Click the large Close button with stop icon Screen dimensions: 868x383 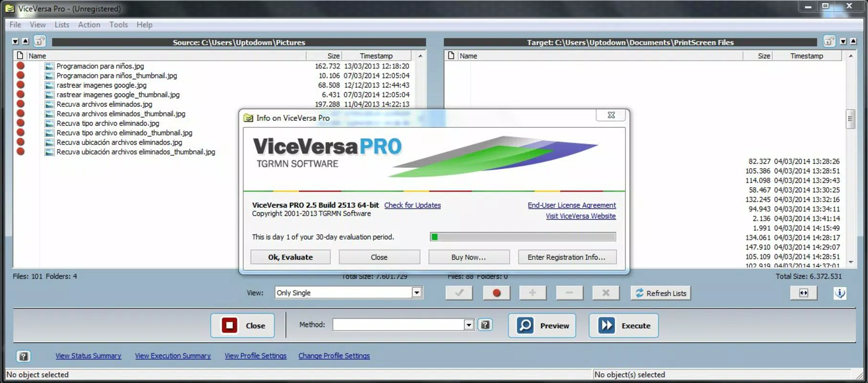pyautogui.click(x=243, y=326)
